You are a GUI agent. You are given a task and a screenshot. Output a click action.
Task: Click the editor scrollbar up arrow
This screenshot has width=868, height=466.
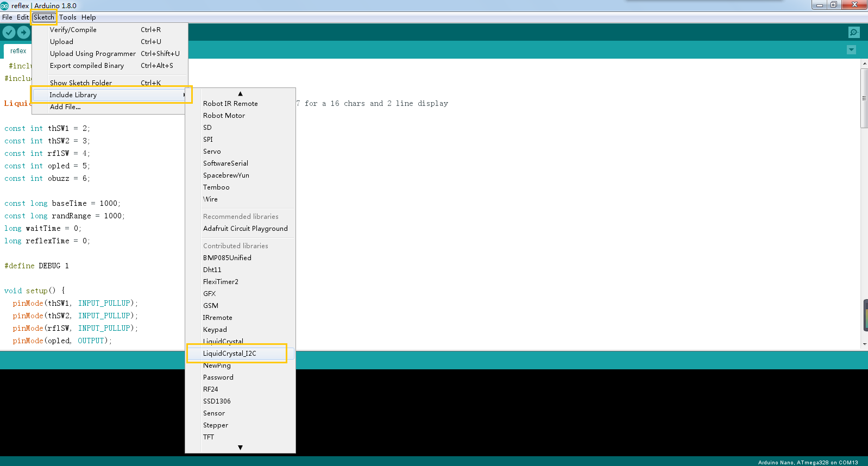tap(864, 64)
